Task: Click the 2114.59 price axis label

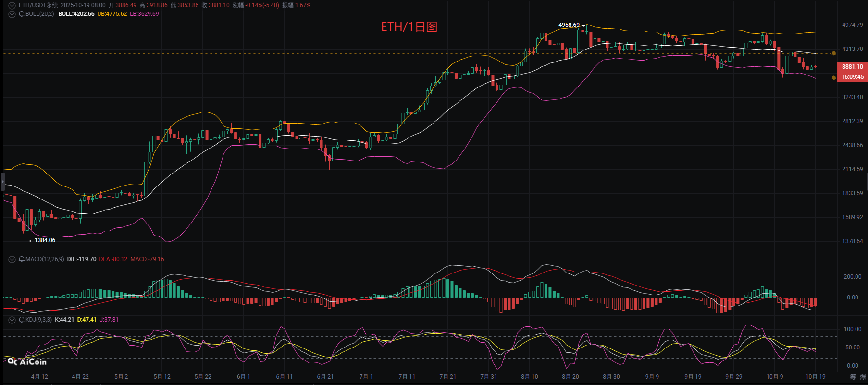Action: [x=853, y=169]
